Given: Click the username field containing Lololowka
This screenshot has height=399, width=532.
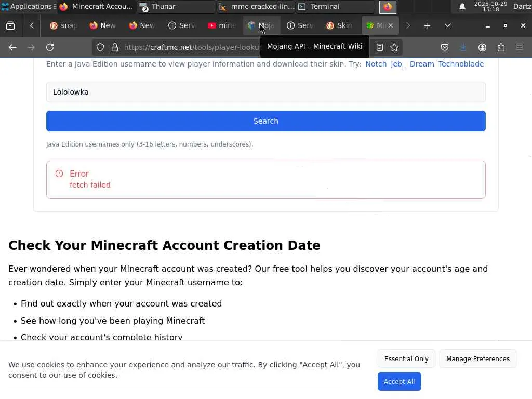Looking at the screenshot, I should click(x=265, y=92).
